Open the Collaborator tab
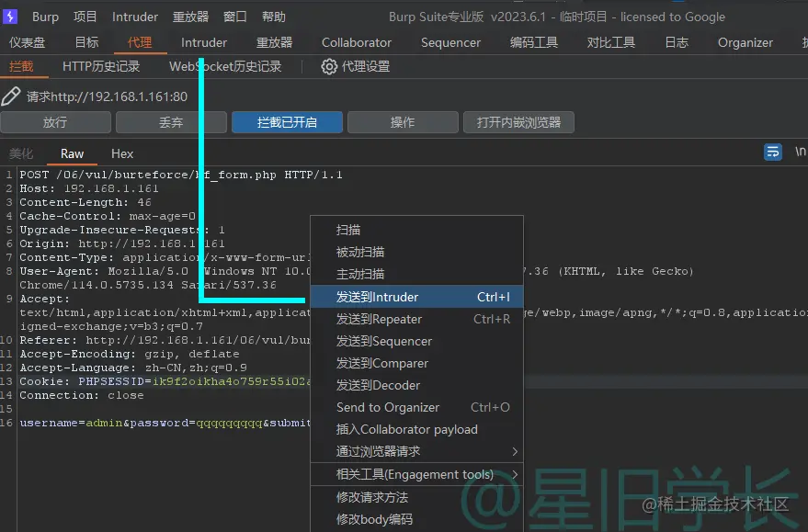This screenshot has width=808, height=532. [357, 42]
